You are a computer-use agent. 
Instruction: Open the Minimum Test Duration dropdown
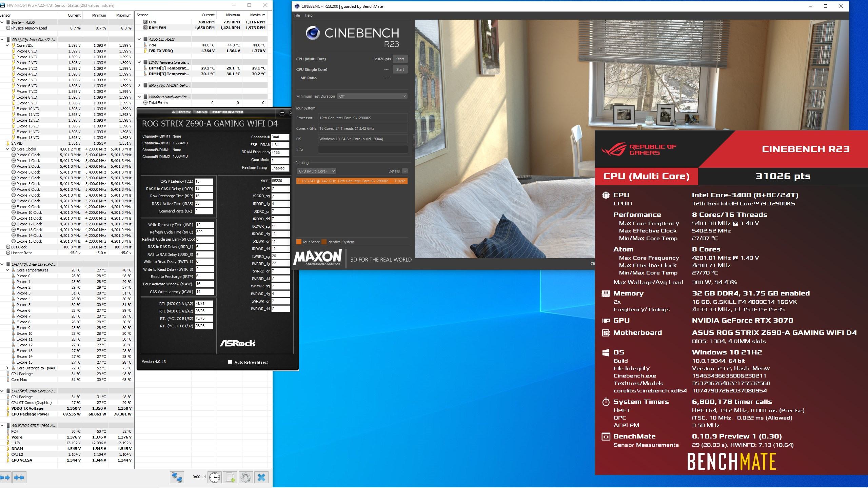click(x=372, y=96)
